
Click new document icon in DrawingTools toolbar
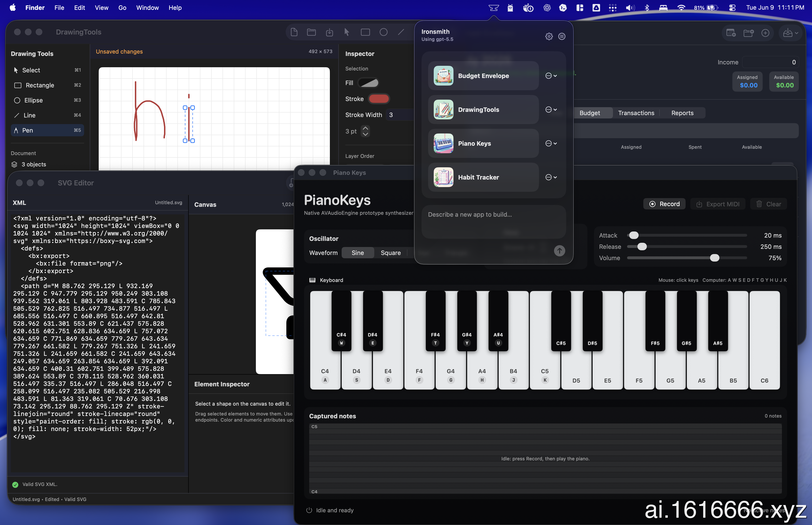point(294,32)
